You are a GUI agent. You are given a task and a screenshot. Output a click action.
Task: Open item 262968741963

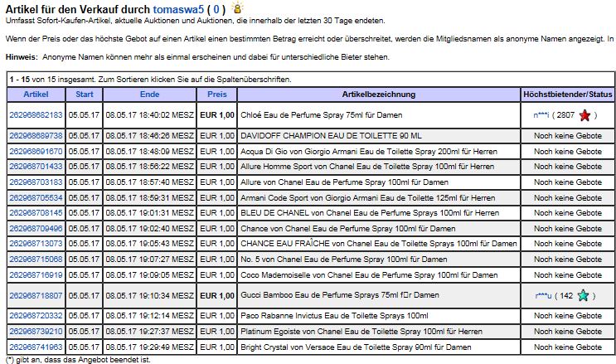pyautogui.click(x=36, y=347)
